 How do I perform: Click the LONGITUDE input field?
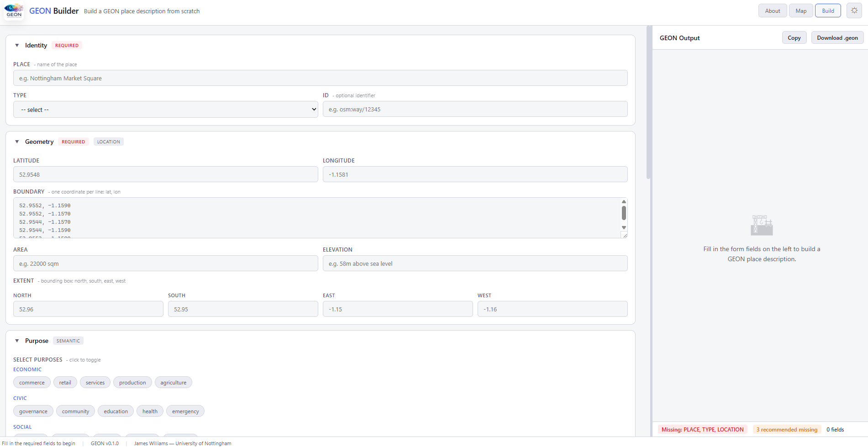pos(475,174)
